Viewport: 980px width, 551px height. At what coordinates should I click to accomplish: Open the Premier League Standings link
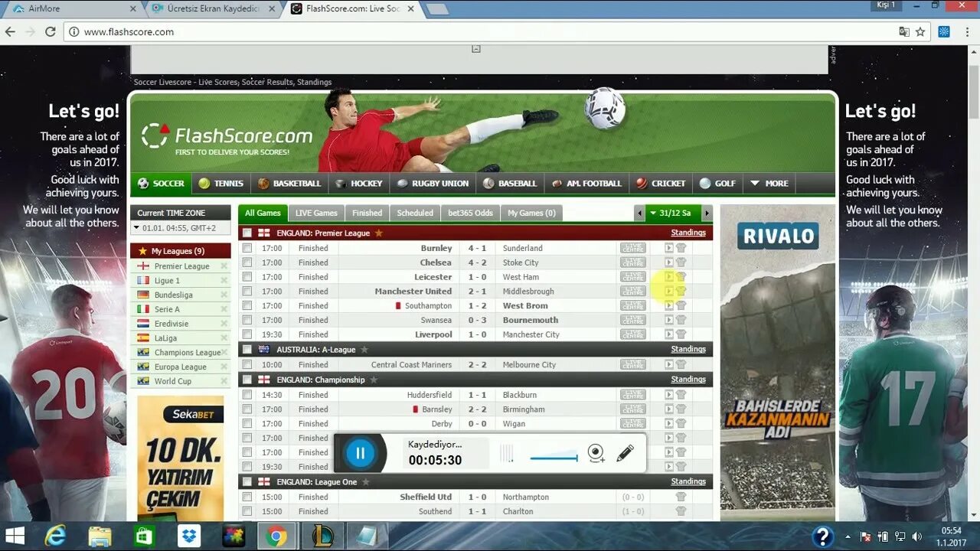[x=688, y=233]
